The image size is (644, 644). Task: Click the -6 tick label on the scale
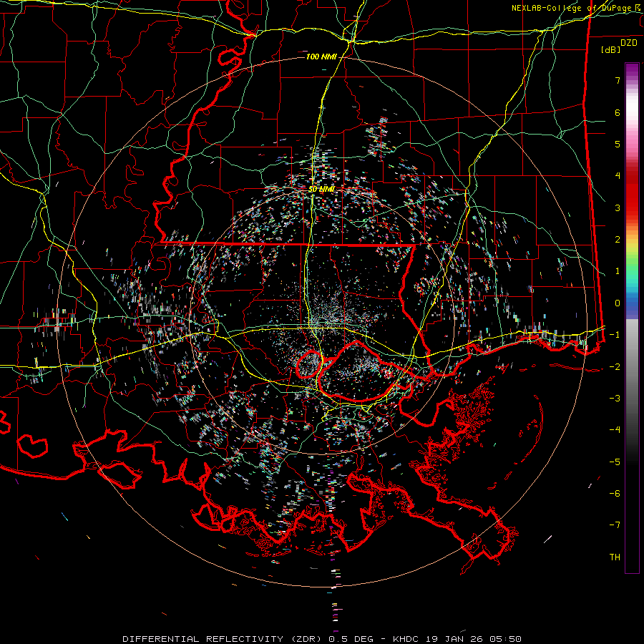(615, 494)
